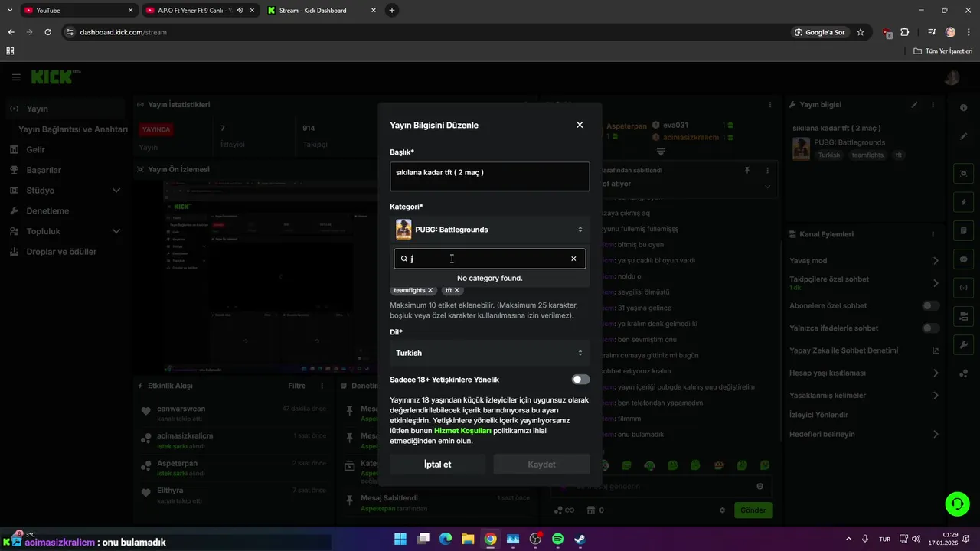Click the browser address bar URL

point(123,32)
